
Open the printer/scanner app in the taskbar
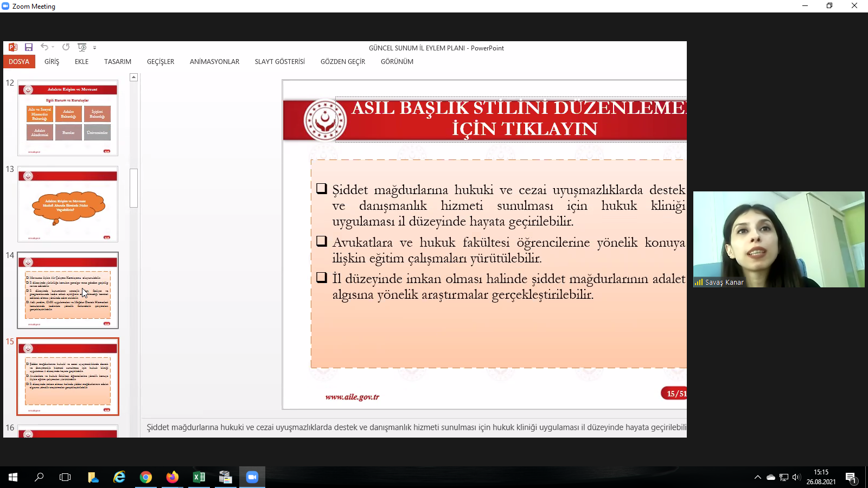point(226,477)
